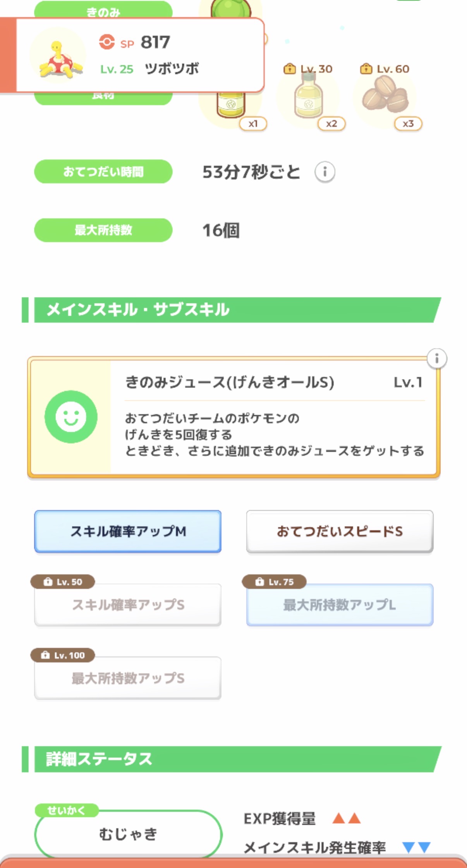Tap locked Lv. 100 最大所持数アップS skill

(x=128, y=678)
